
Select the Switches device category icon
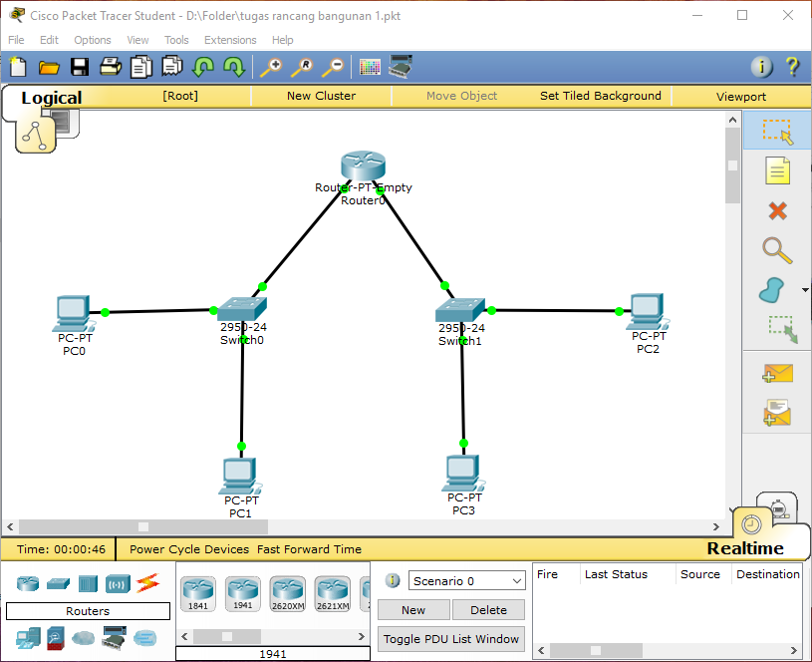pyautogui.click(x=58, y=583)
